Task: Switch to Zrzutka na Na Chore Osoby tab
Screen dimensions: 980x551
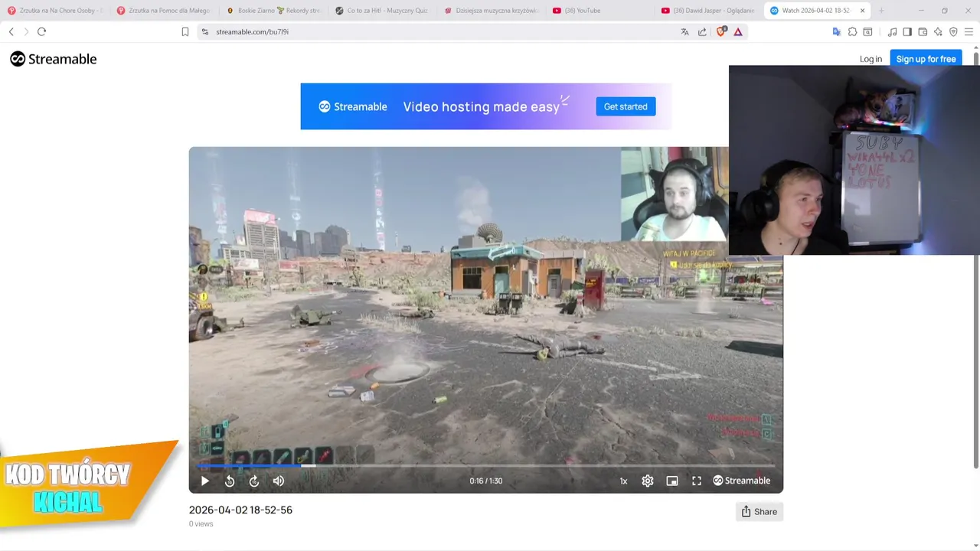Action: point(55,11)
